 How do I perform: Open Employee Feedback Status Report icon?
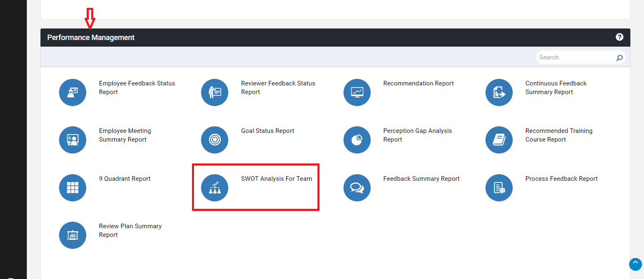73,92
